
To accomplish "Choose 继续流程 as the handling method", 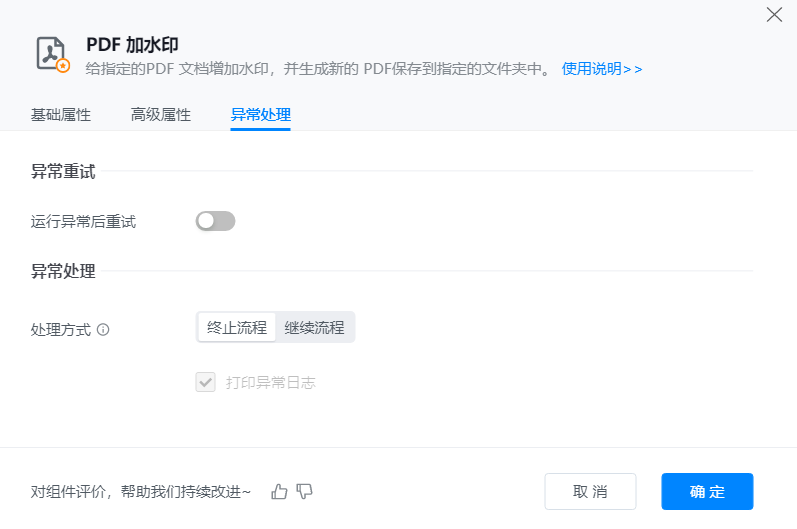I will click(x=314, y=327).
